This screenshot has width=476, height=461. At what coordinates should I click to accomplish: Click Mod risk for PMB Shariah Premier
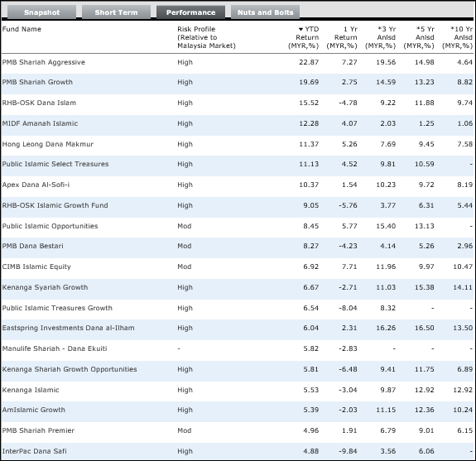(185, 430)
